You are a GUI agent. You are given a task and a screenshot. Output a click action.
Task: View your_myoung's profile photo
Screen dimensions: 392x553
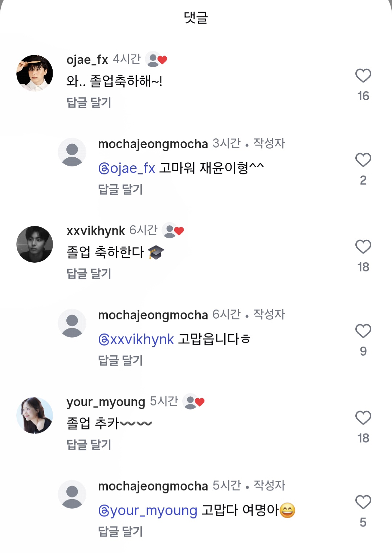point(35,415)
